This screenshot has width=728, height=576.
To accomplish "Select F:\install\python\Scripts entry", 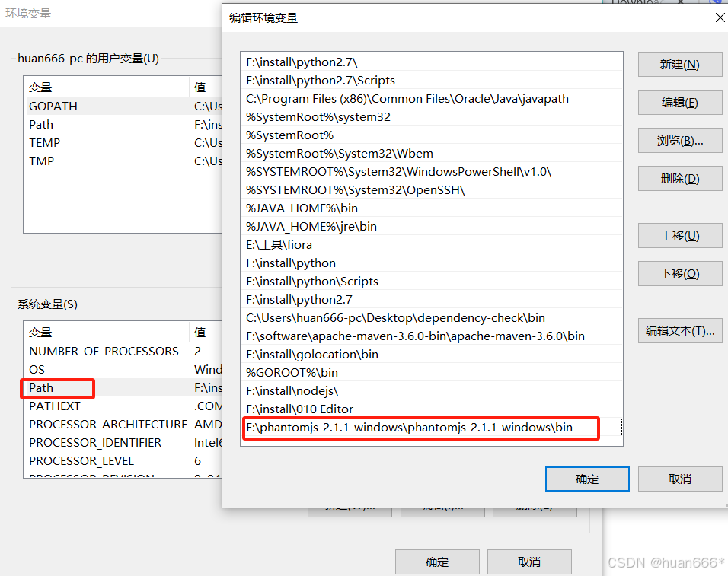I will click(432, 281).
